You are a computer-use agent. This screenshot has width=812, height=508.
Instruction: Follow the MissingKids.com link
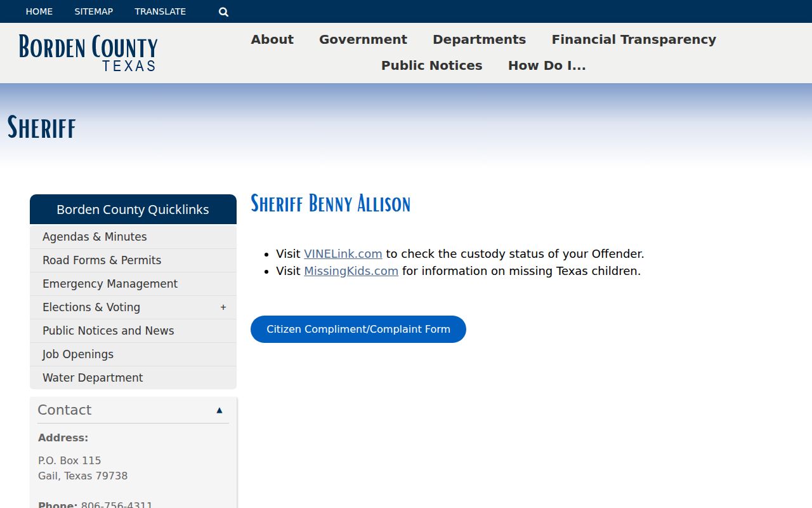[351, 271]
